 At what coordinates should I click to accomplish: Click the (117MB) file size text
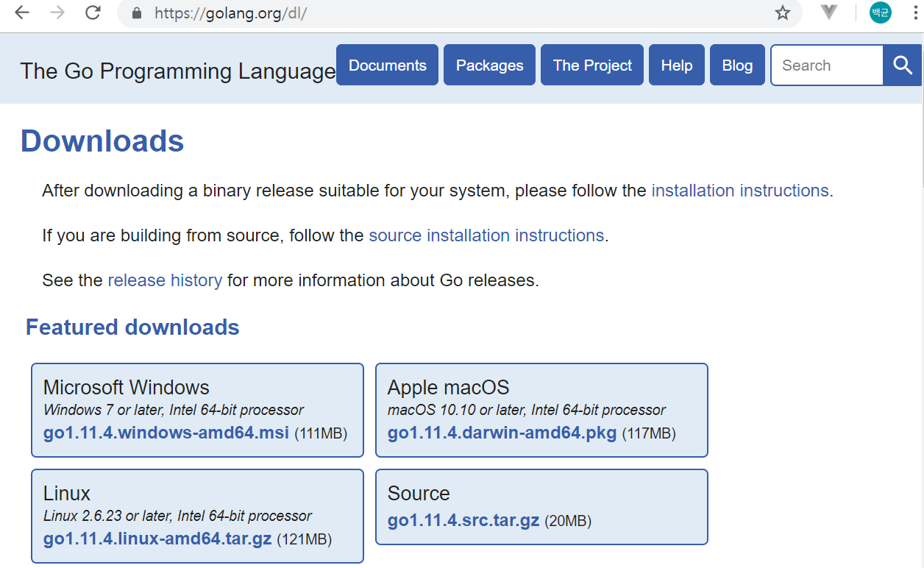pos(649,433)
